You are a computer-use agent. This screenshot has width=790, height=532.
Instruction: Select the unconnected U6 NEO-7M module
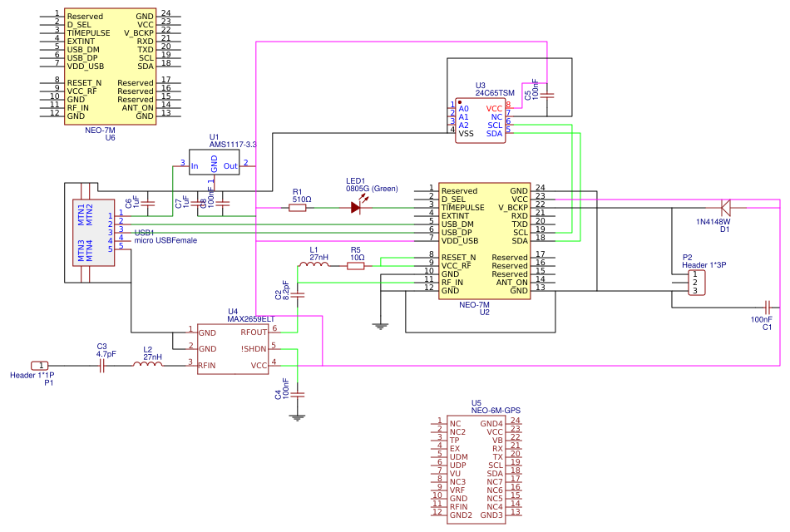click(110, 66)
